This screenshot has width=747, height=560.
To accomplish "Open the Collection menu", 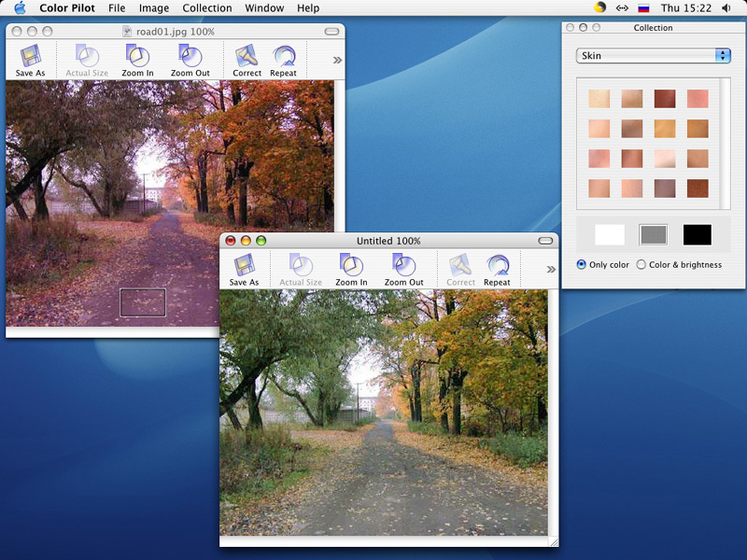I will click(207, 8).
